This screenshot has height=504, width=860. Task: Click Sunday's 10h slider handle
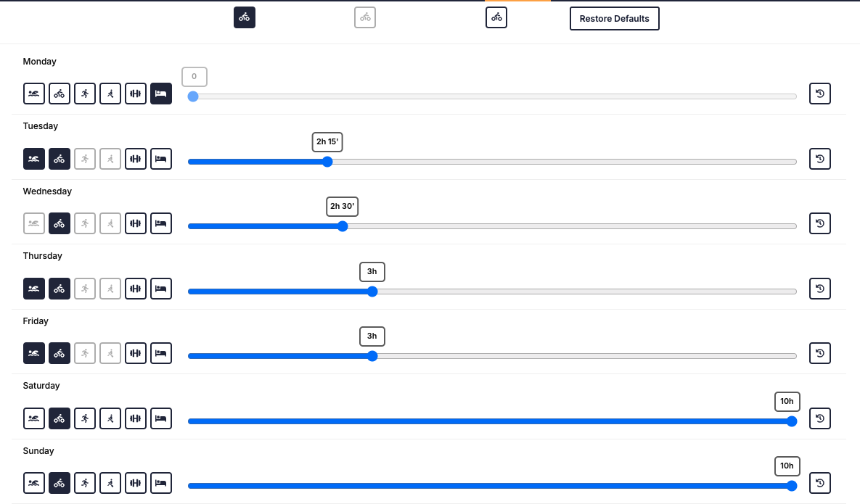point(792,486)
